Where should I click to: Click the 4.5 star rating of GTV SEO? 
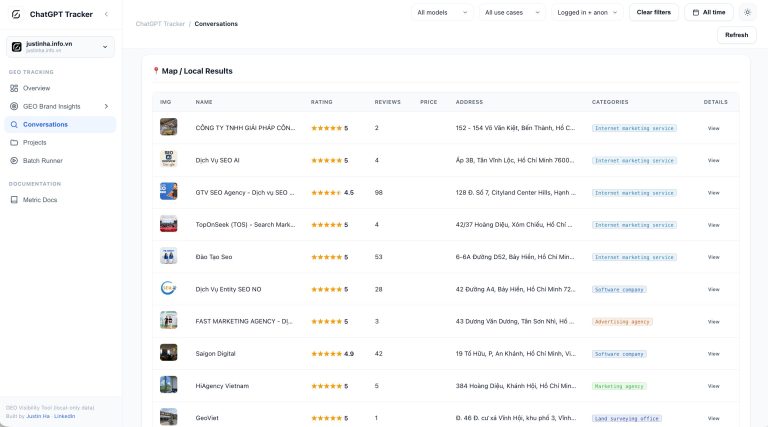pyautogui.click(x=333, y=192)
